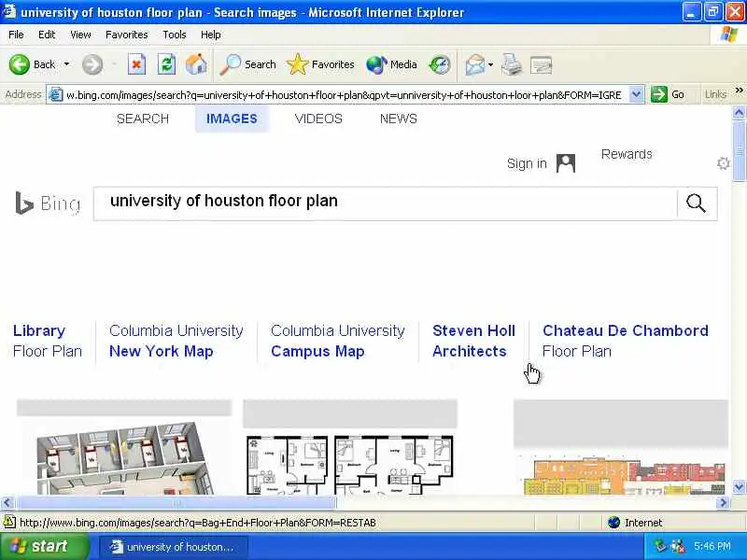Screen dimensions: 747x560
Task: Click the Windows flag logo in menu bar
Action: click(729, 35)
